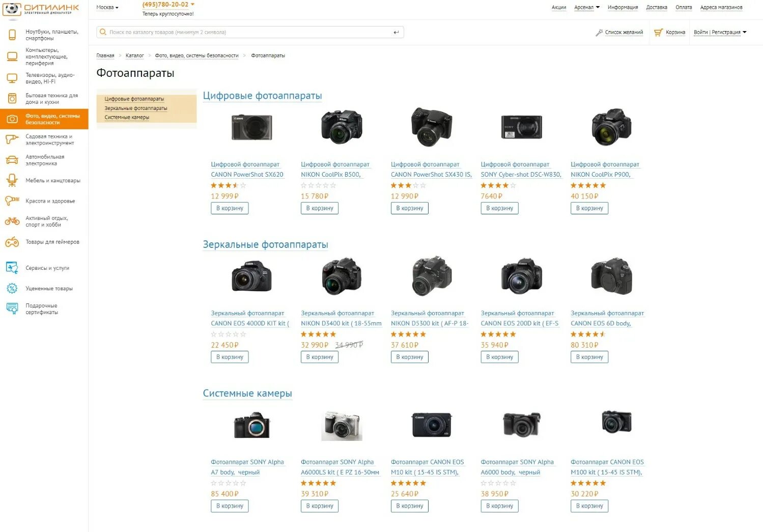Open Зеркальные фотоаппараты section heading
Image resolution: width=763 pixels, height=532 pixels.
(265, 244)
